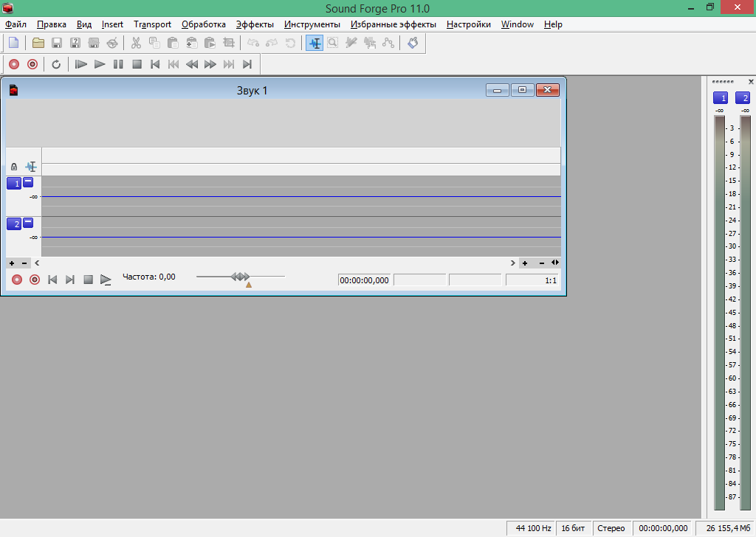Click the playback rate slider
756x537 pixels.
241,277
